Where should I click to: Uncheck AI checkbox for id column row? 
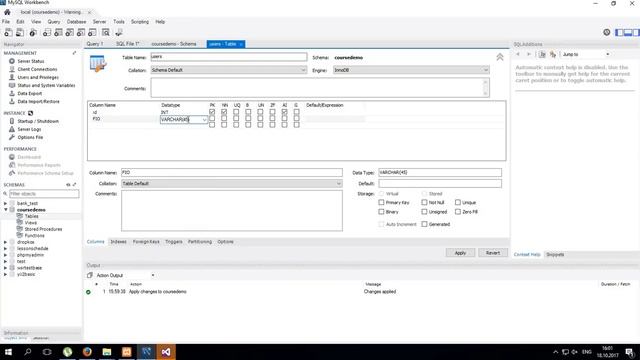pos(284,112)
